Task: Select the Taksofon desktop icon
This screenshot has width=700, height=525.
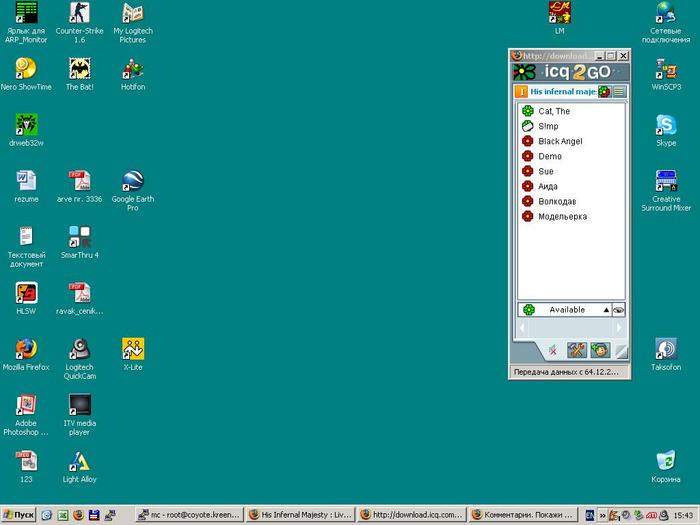Action: point(666,349)
